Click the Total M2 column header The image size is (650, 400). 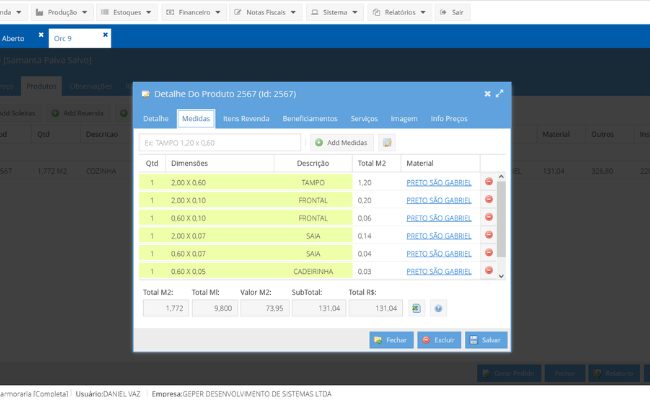point(376,163)
